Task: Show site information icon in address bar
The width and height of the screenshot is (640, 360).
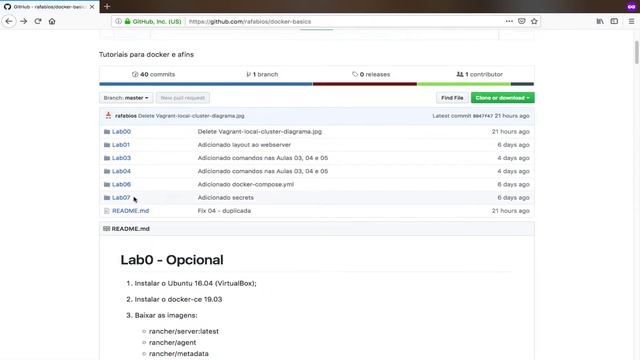Action: (118, 21)
